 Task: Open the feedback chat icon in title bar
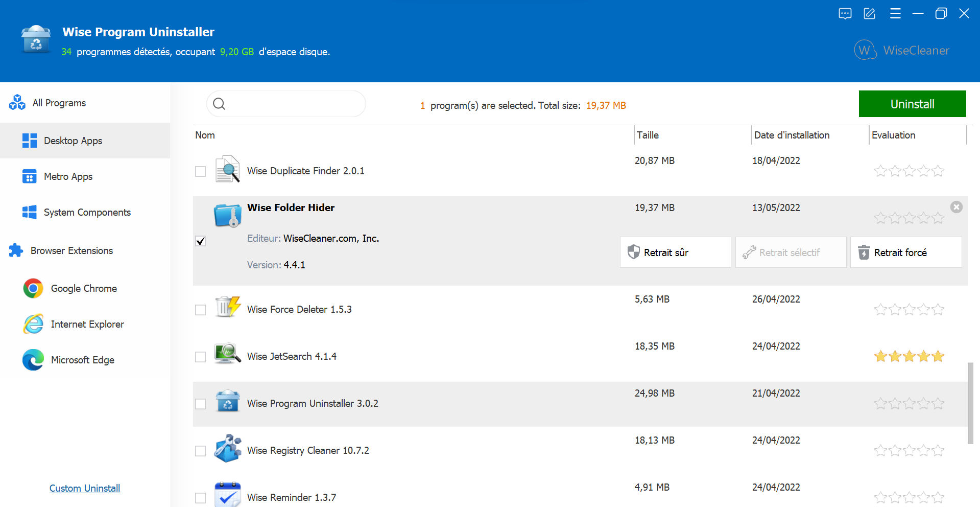[845, 14]
